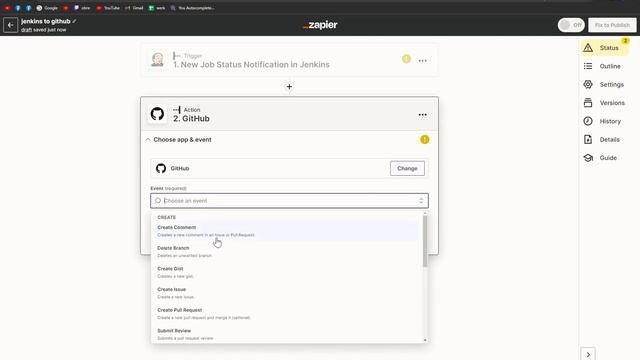The image size is (640, 360).
Task: Click the event search magnifier icon
Action: [158, 201]
